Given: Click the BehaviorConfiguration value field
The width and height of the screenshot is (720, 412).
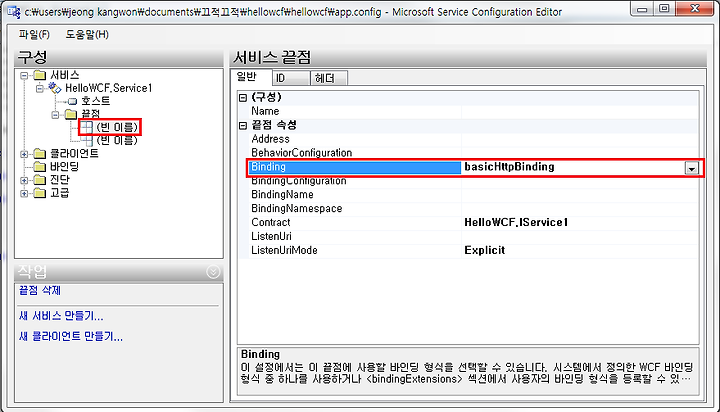Looking at the screenshot, I should coord(579,153).
